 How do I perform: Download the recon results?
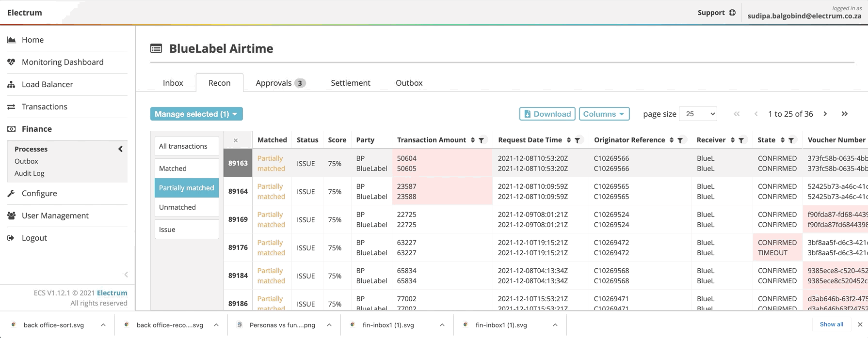click(547, 114)
